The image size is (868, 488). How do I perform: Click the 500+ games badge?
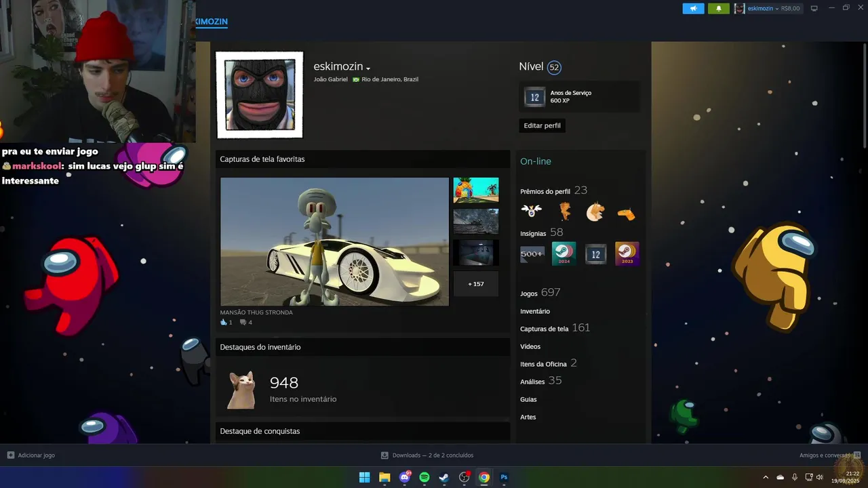tap(532, 253)
